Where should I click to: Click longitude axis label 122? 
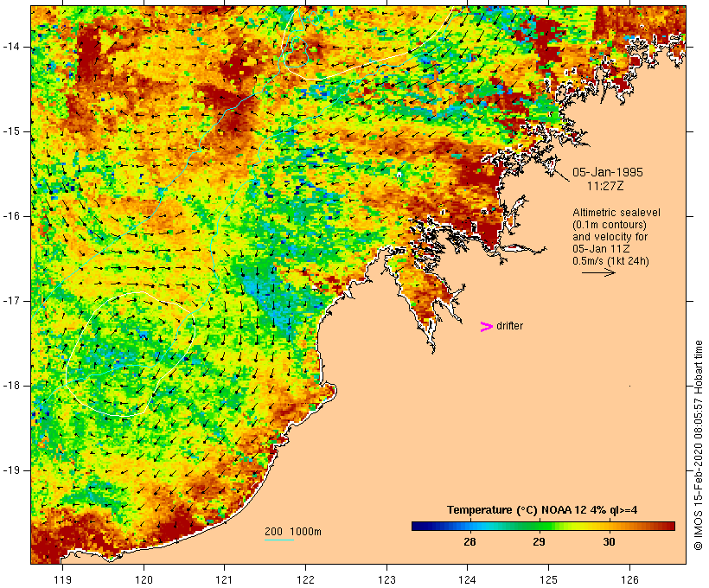coord(306,579)
